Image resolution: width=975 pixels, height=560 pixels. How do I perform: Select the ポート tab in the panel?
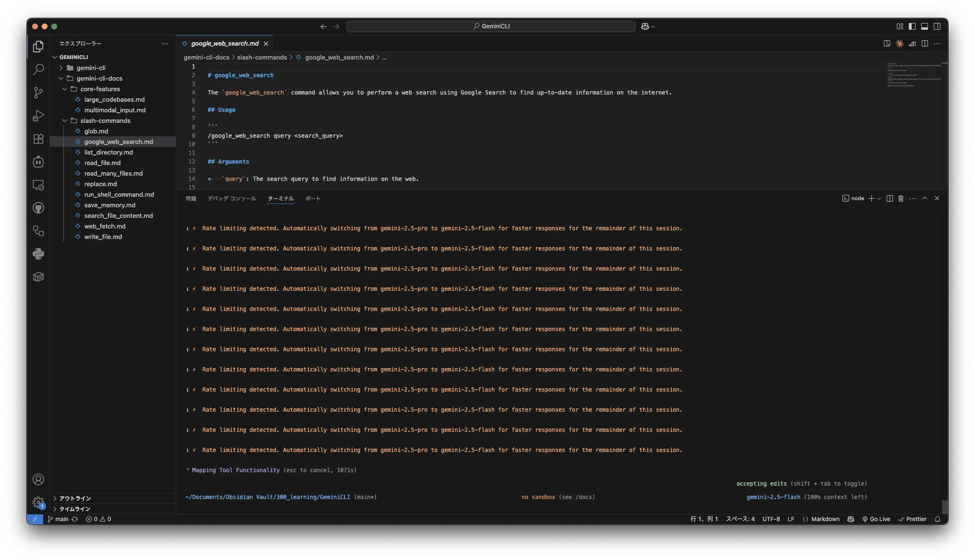[x=312, y=198]
